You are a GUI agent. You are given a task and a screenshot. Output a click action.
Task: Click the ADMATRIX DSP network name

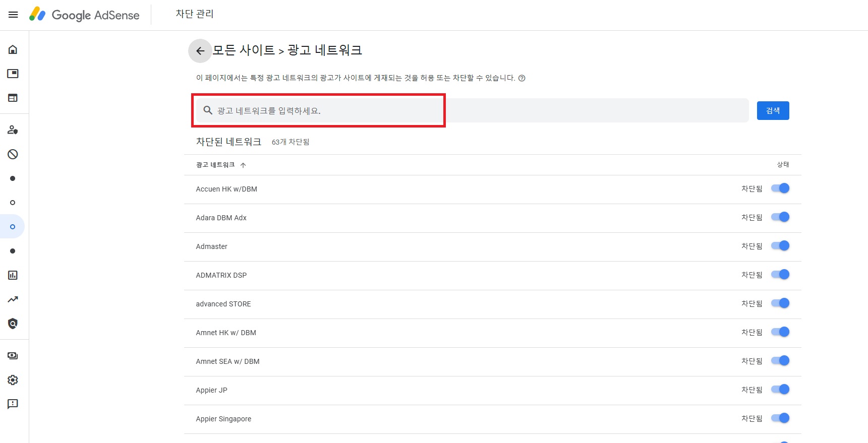[x=221, y=275]
